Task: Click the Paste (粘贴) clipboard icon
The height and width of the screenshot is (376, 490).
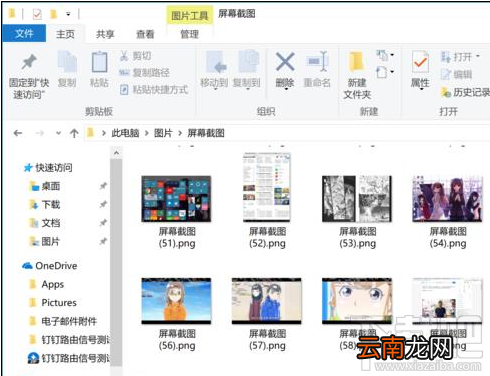Action: [99, 62]
